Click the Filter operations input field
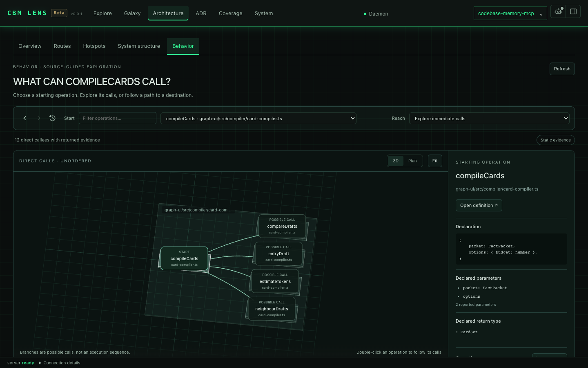The image size is (588, 368). point(118,118)
